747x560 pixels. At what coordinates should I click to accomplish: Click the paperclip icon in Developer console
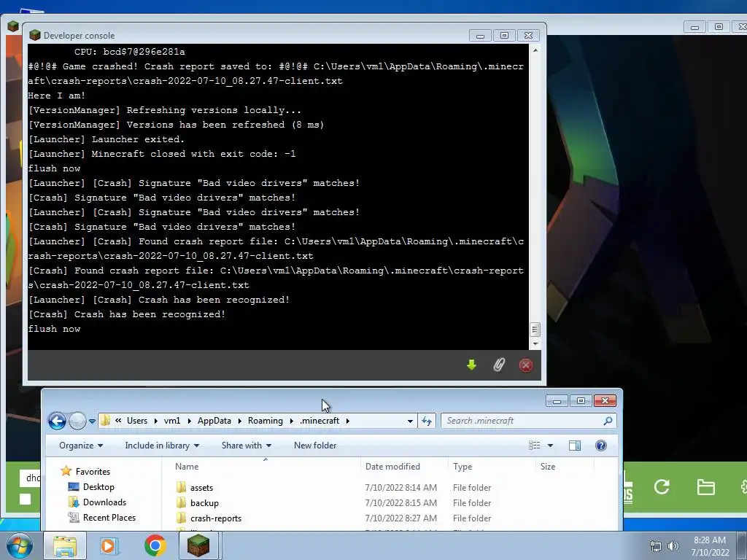click(x=499, y=365)
